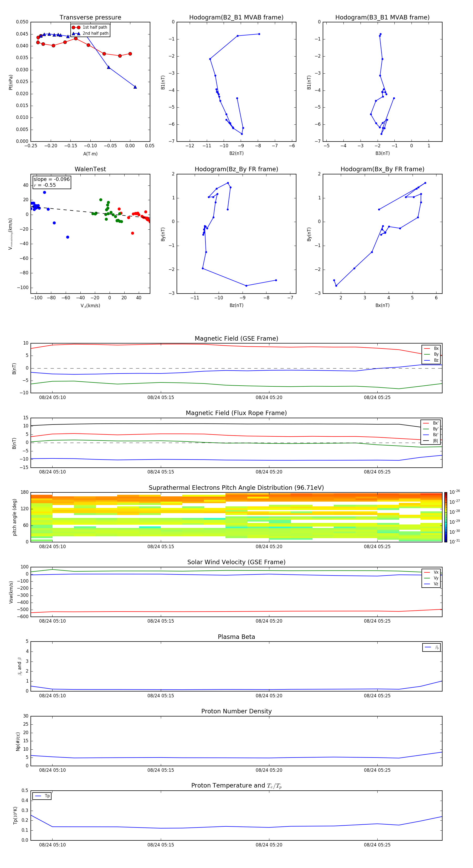The width and height of the screenshot is (473, 868).
Task: Click the dashed regression line in WalenTest
Action: click(90, 212)
